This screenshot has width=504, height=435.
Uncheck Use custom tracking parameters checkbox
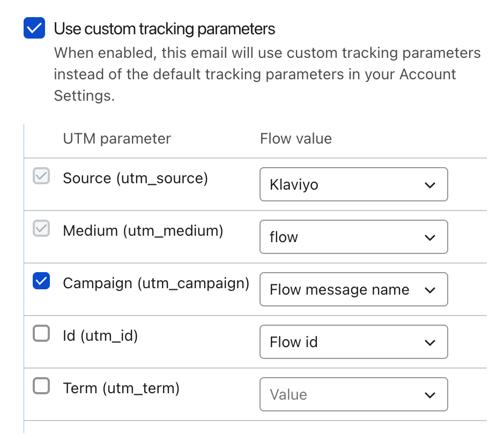tap(34, 28)
